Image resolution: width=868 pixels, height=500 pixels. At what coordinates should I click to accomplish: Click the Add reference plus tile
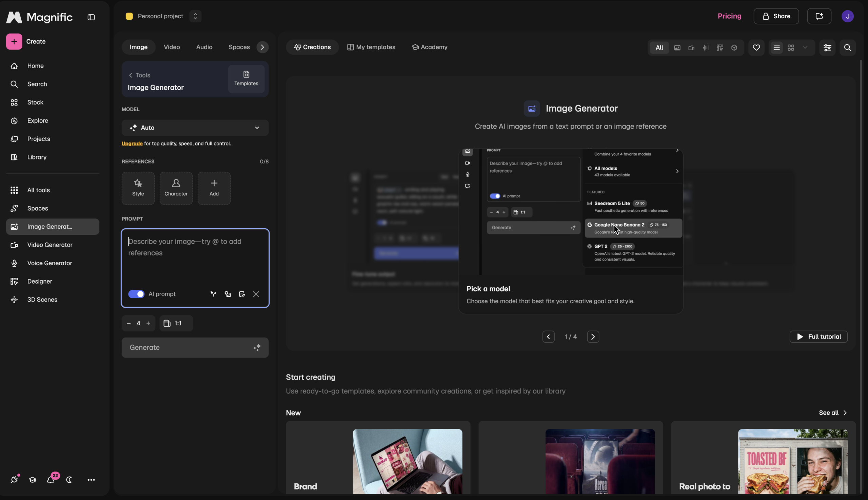pyautogui.click(x=214, y=188)
